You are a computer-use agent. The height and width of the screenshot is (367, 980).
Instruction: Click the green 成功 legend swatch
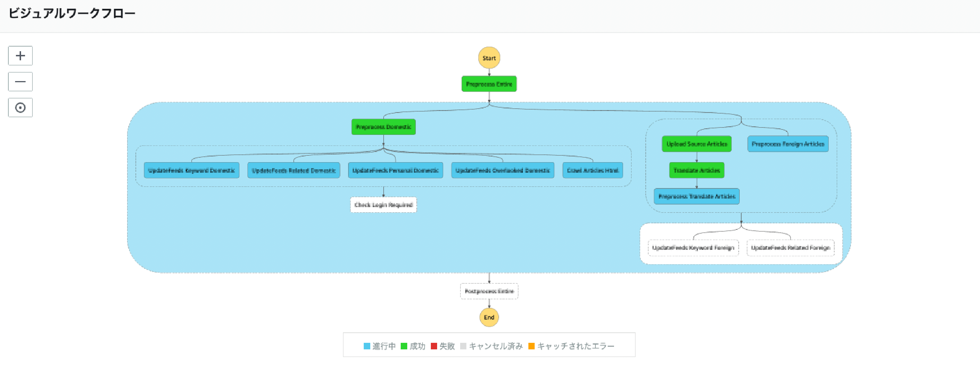(x=404, y=346)
